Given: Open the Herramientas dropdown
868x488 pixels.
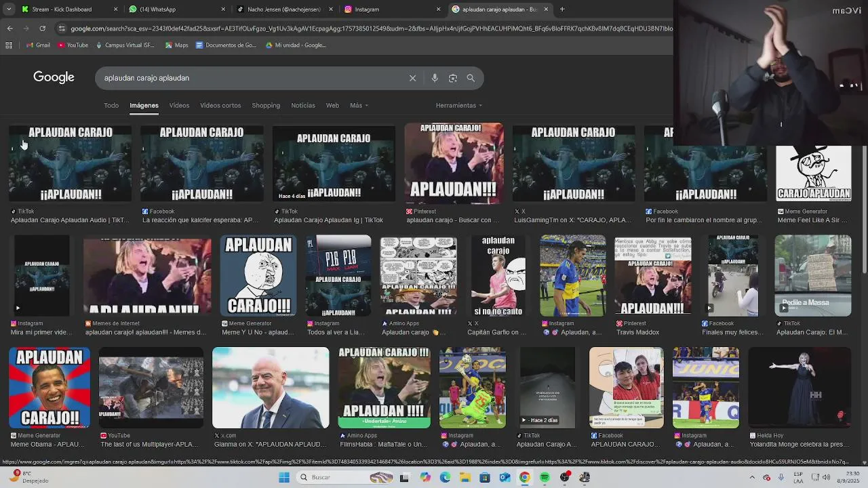Looking at the screenshot, I should [459, 105].
